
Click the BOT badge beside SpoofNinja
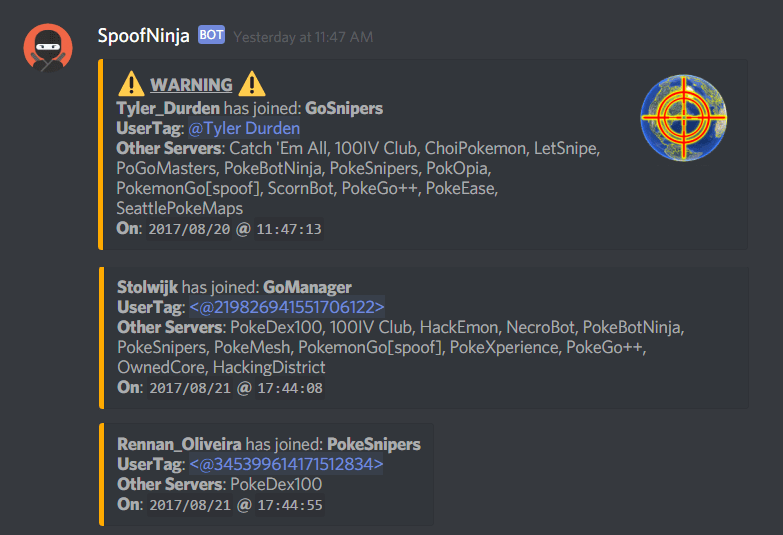coord(211,35)
